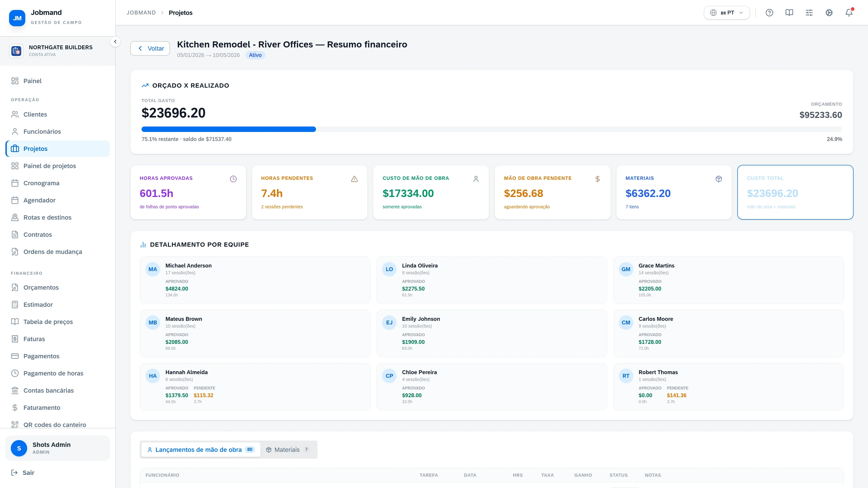
Task: Click Robert Thomas's RT avatar
Action: coord(626,376)
